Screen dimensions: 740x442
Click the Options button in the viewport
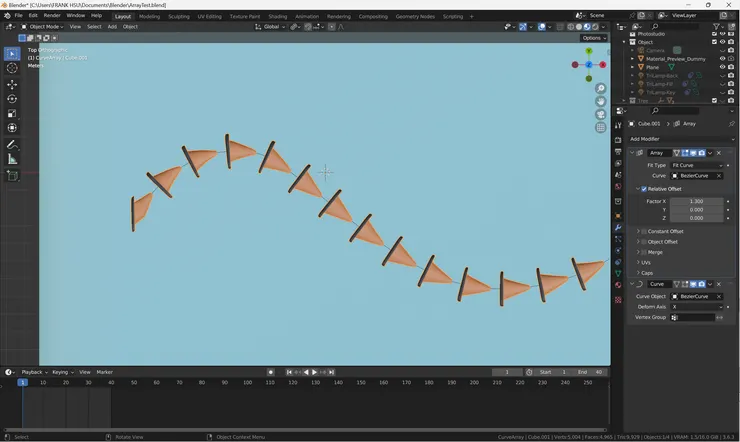point(593,38)
